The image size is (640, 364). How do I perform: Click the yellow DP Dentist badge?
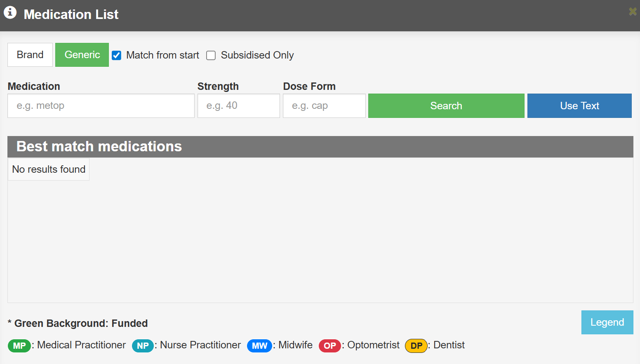[x=416, y=345]
